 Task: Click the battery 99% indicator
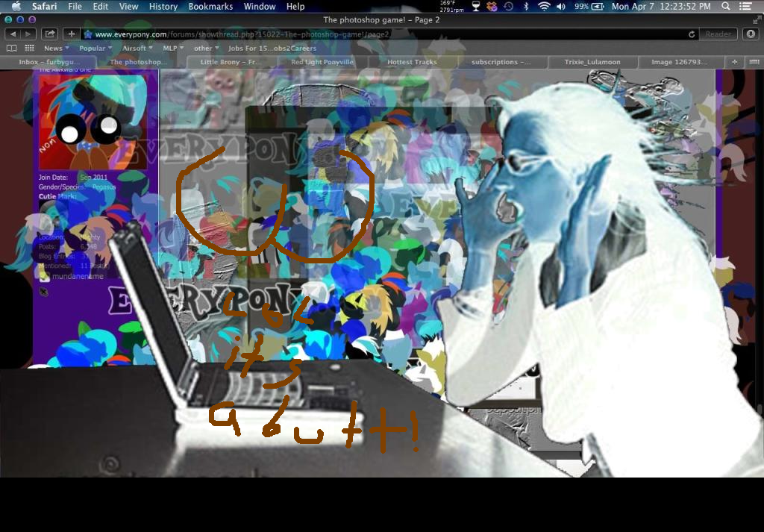(x=589, y=6)
